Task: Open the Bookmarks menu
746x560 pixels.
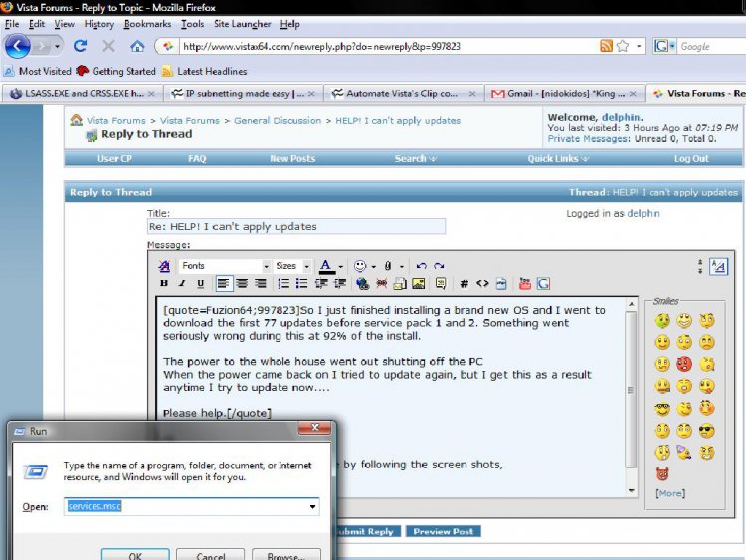Action: [147, 24]
